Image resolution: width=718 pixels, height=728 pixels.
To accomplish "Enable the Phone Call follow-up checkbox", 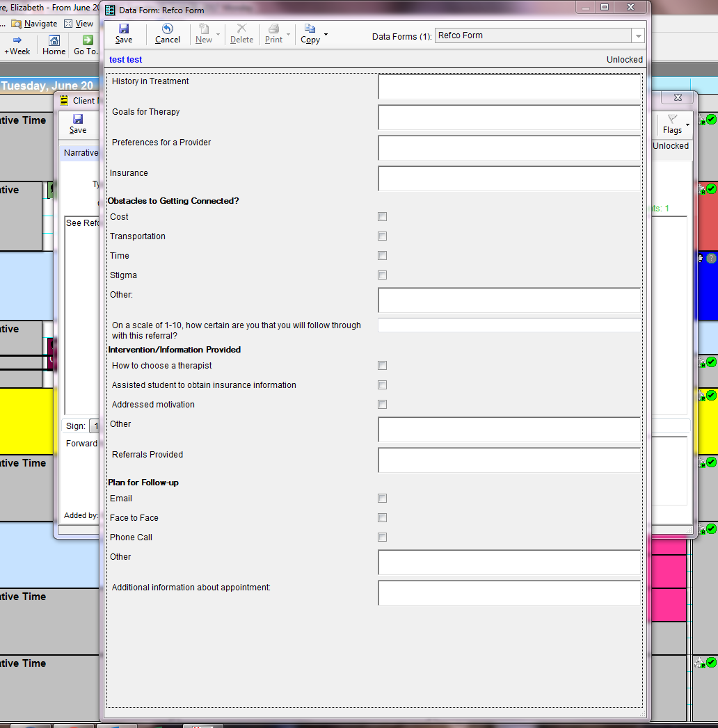I will click(x=382, y=537).
